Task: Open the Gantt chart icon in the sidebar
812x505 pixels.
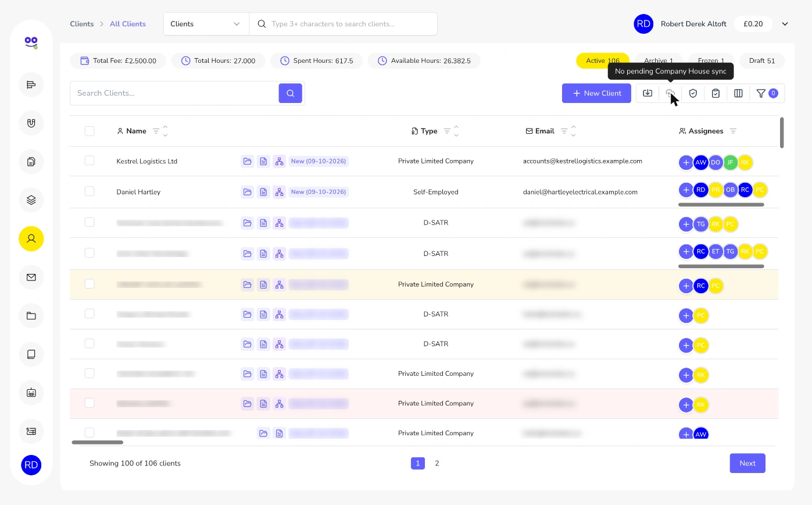Action: (31, 85)
